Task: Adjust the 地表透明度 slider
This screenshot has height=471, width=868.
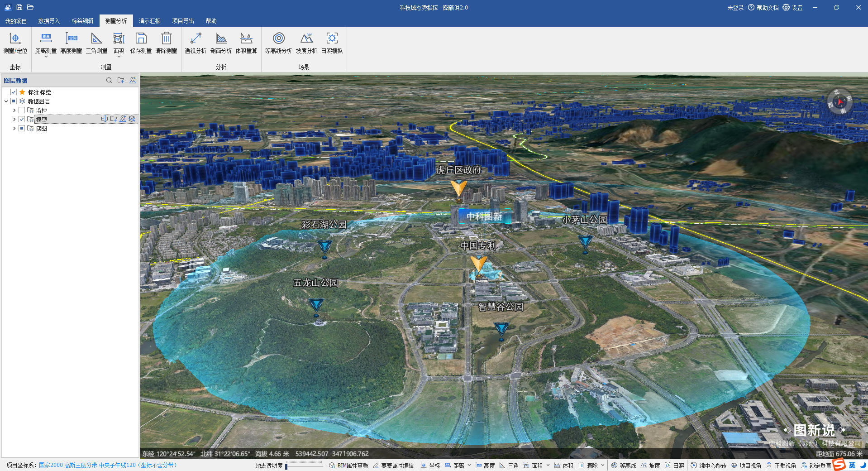Action: (x=305, y=466)
